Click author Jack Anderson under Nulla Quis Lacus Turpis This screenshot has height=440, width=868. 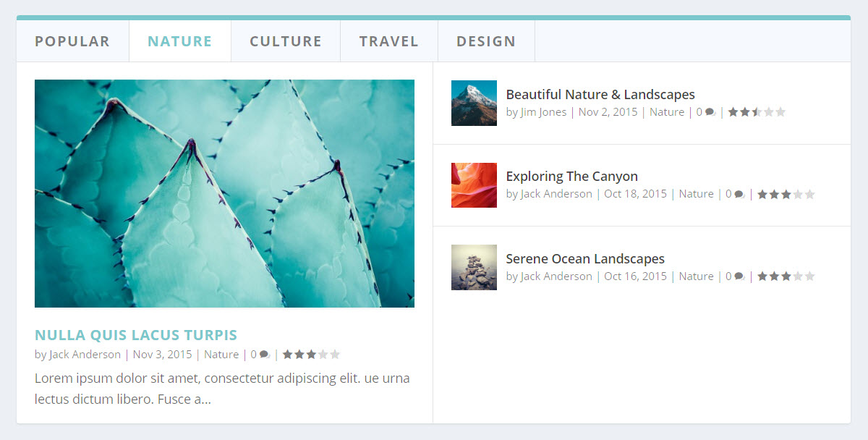85,355
